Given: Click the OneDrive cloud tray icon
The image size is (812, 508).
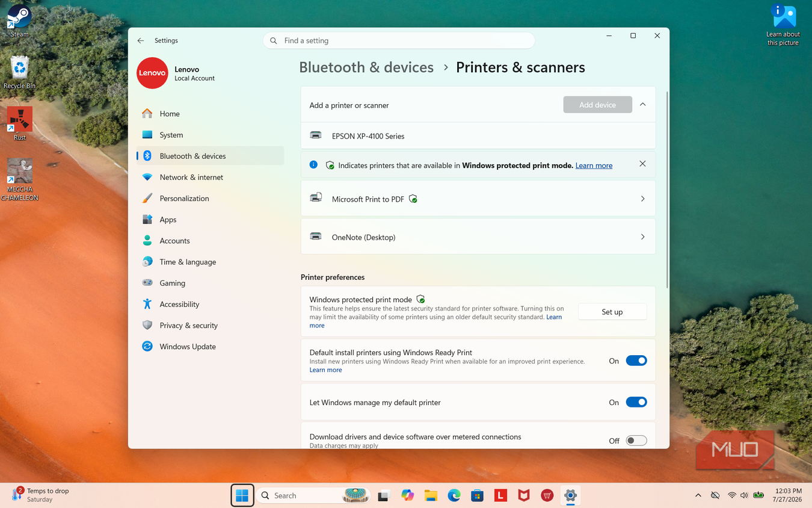Looking at the screenshot, I should click(715, 495).
